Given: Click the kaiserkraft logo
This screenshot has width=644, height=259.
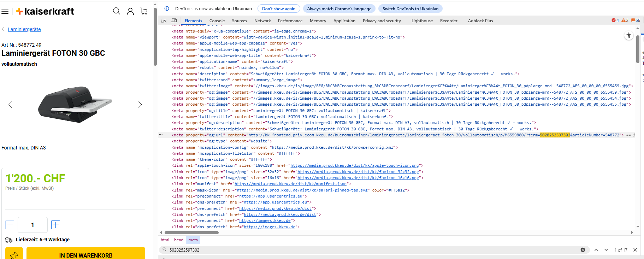Looking at the screenshot, I should (45, 11).
